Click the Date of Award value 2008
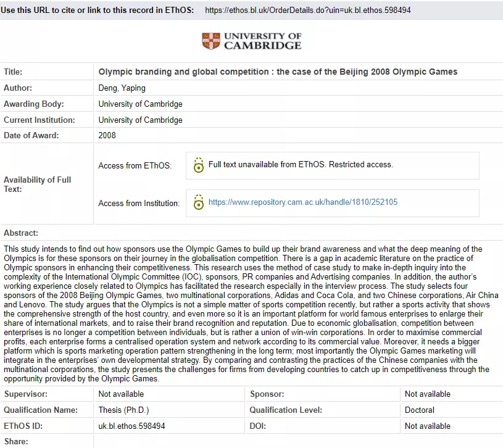 tap(107, 136)
